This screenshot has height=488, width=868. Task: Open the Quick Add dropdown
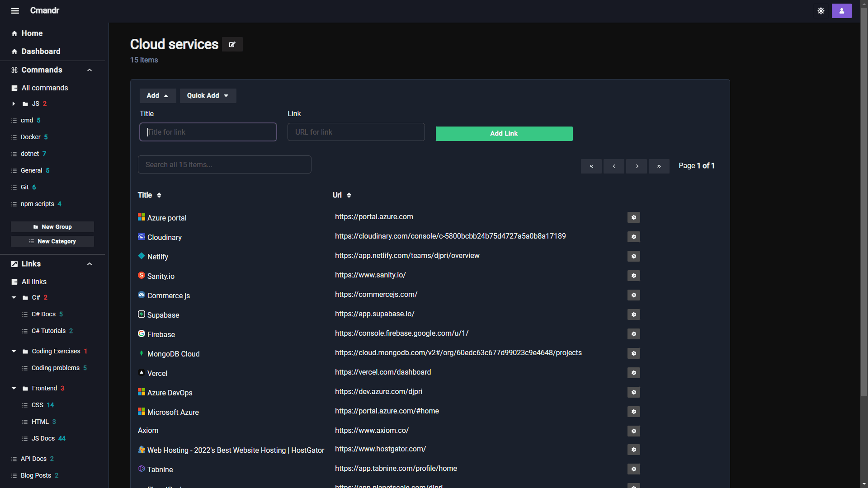point(208,96)
